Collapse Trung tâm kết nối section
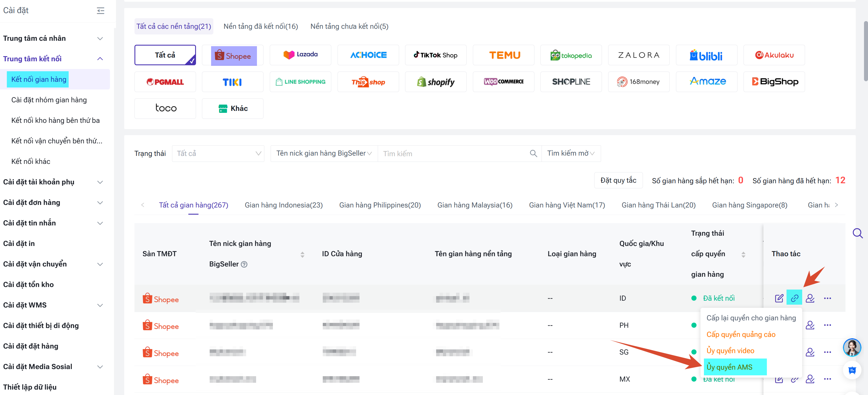The image size is (868, 395). click(x=100, y=59)
